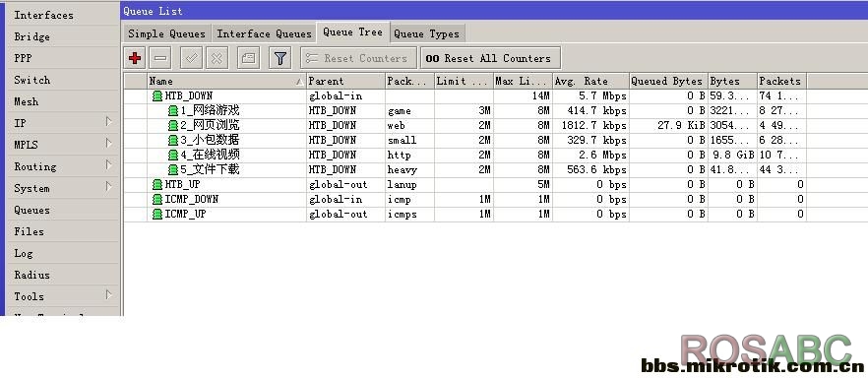Switch to the Interface Queues tab

coord(264,33)
